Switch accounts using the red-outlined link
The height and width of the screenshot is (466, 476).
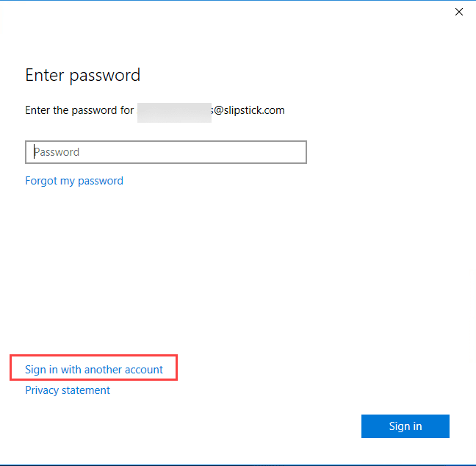(x=94, y=370)
